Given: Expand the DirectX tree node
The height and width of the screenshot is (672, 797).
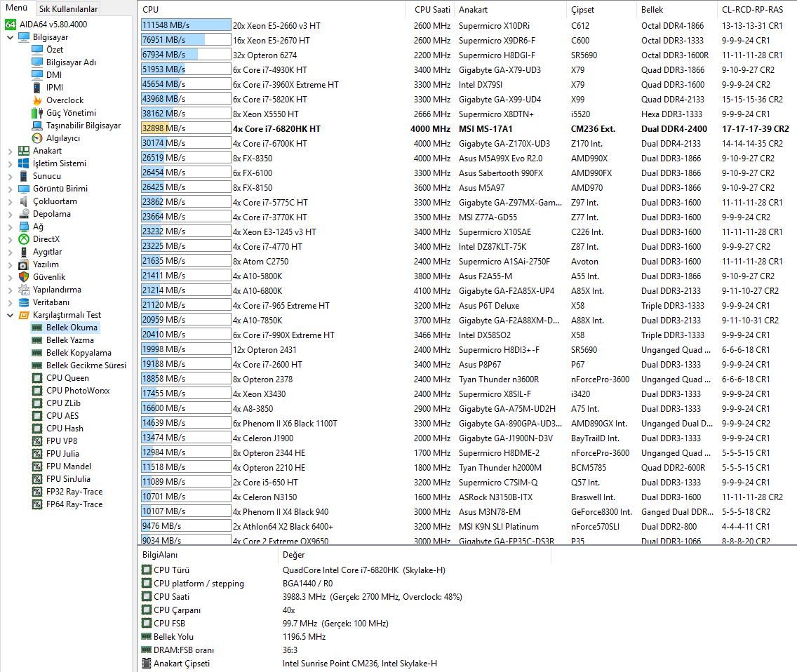Looking at the screenshot, I should (10, 239).
